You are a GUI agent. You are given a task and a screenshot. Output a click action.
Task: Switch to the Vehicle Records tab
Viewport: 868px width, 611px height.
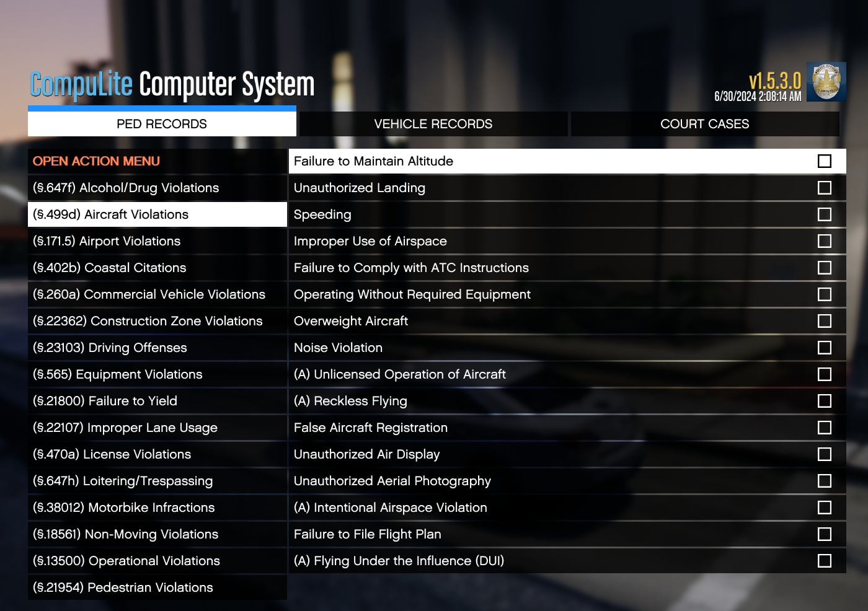pyautogui.click(x=433, y=124)
